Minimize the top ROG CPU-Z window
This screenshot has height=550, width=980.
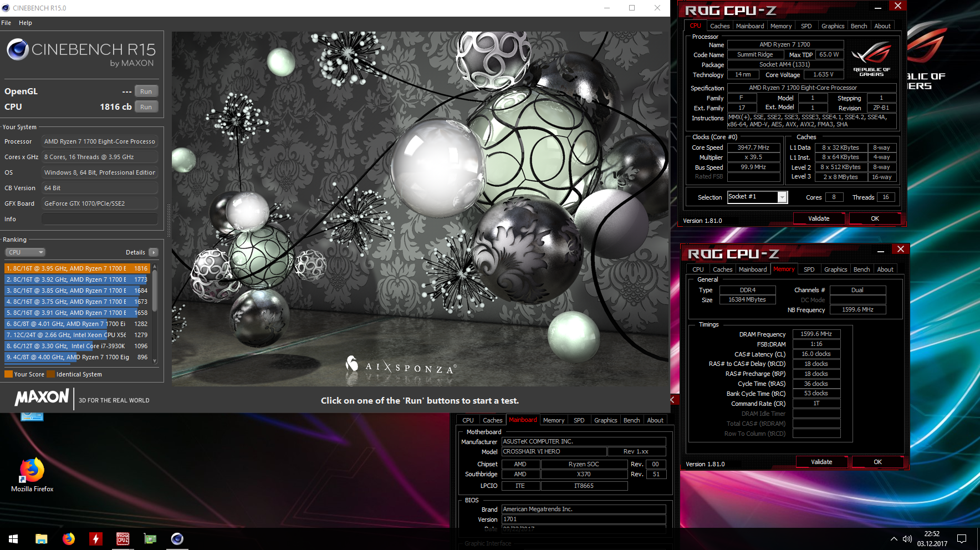tap(878, 8)
